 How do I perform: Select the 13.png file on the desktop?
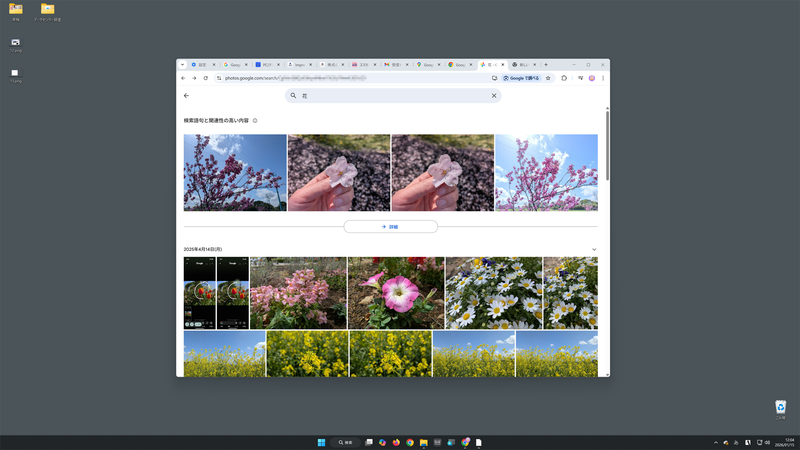click(x=15, y=76)
